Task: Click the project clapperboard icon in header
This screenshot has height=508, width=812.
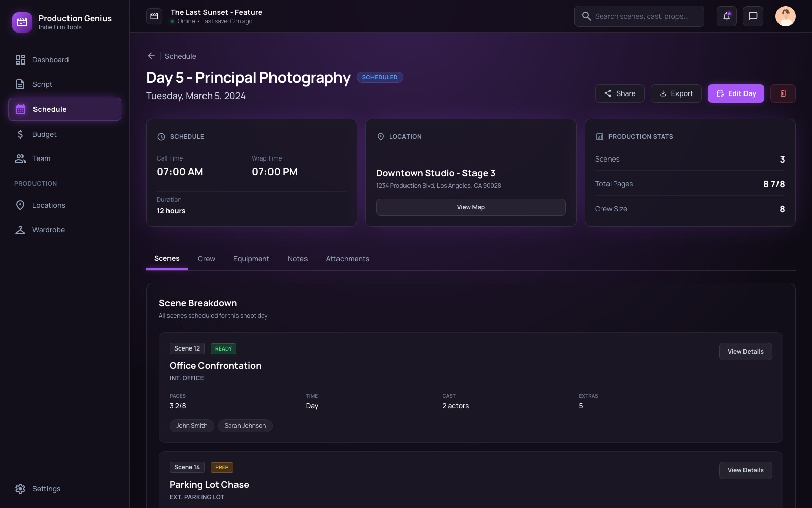Action: pyautogui.click(x=154, y=16)
